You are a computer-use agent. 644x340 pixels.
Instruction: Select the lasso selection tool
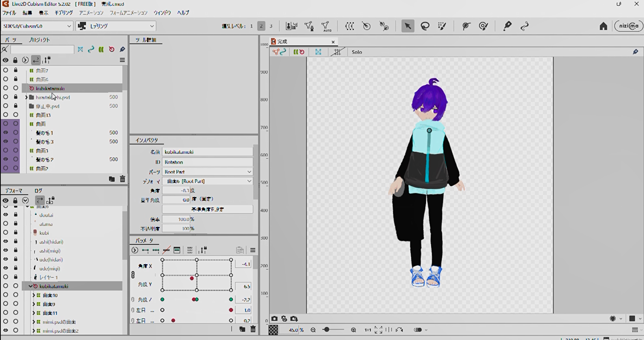click(425, 26)
